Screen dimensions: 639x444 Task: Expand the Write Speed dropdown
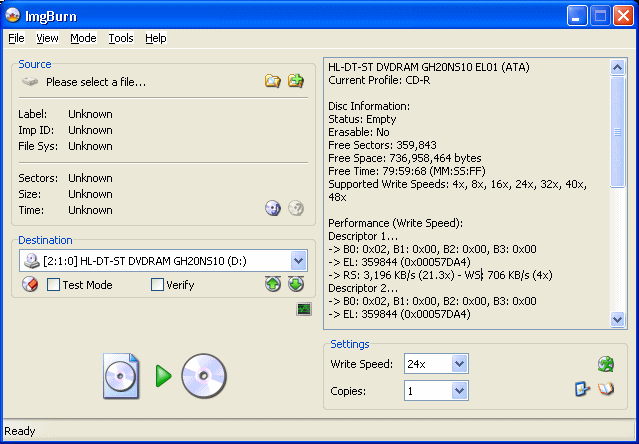pyautogui.click(x=459, y=364)
